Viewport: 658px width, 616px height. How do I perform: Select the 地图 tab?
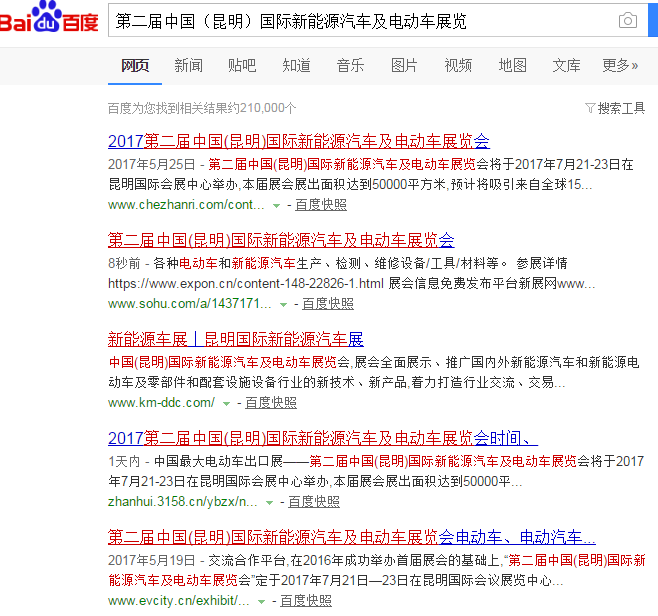(x=512, y=65)
